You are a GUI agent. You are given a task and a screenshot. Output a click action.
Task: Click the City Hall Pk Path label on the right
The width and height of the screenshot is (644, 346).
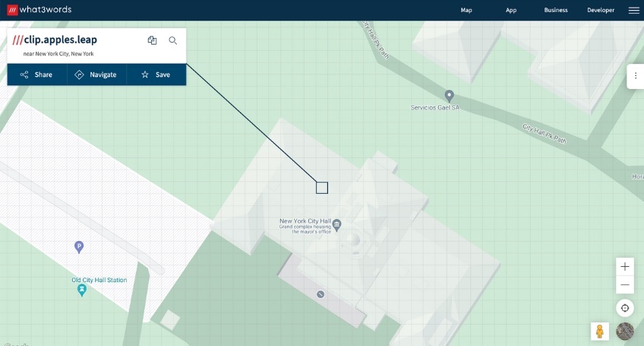tap(545, 134)
